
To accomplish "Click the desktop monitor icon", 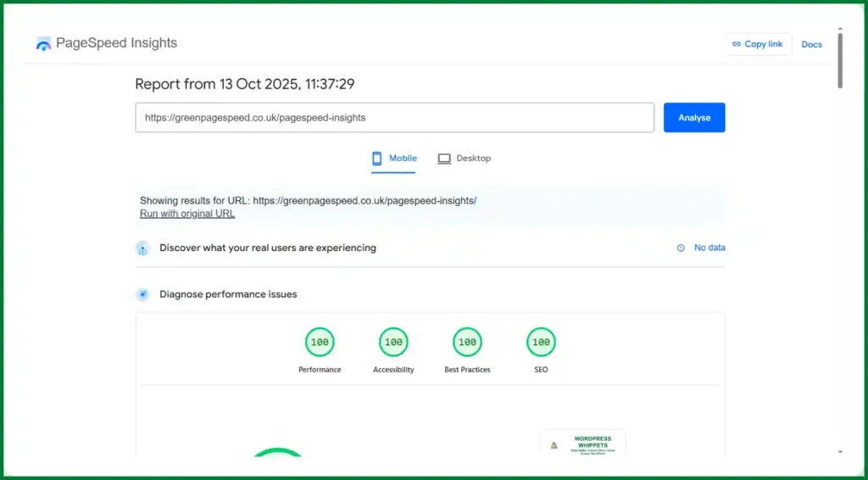I will [444, 159].
